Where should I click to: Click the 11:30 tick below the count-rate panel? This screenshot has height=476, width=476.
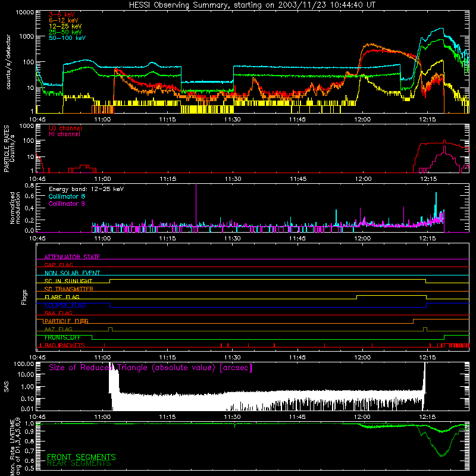pos(233,120)
